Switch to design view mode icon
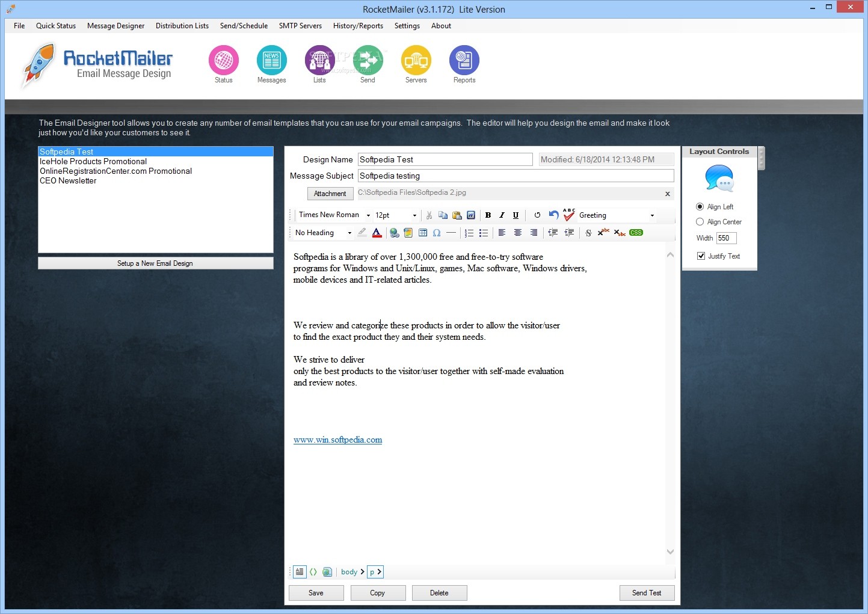The width and height of the screenshot is (868, 614). pyautogui.click(x=300, y=572)
